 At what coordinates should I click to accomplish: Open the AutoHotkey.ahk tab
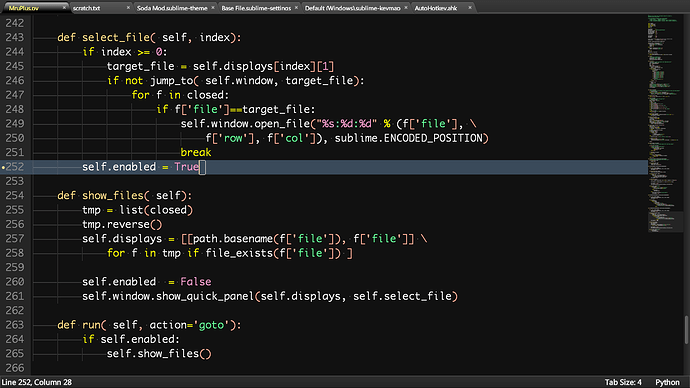(436, 8)
